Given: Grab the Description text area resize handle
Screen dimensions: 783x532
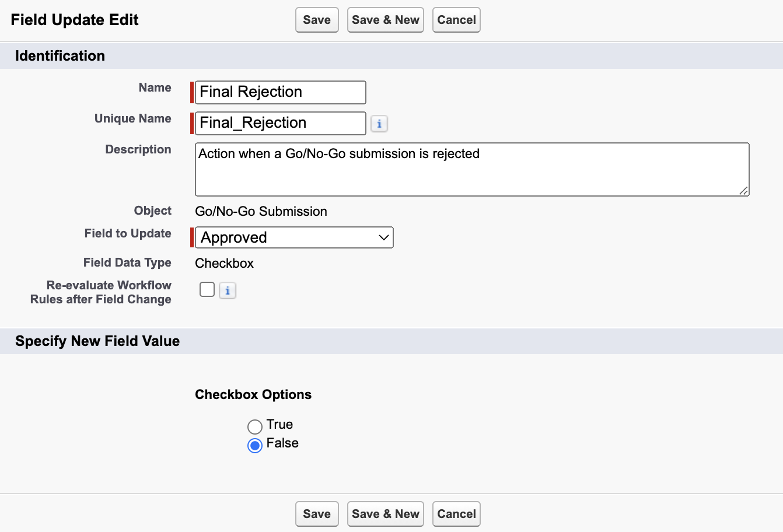Looking at the screenshot, I should click(x=743, y=191).
